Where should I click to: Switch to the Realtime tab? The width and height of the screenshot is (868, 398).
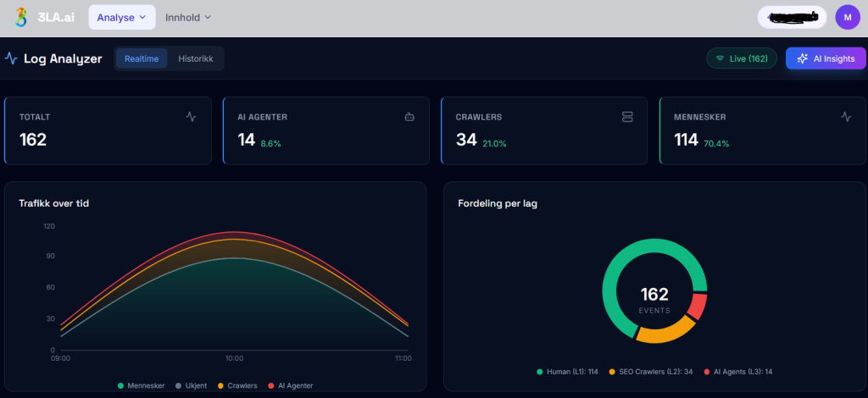click(x=142, y=58)
